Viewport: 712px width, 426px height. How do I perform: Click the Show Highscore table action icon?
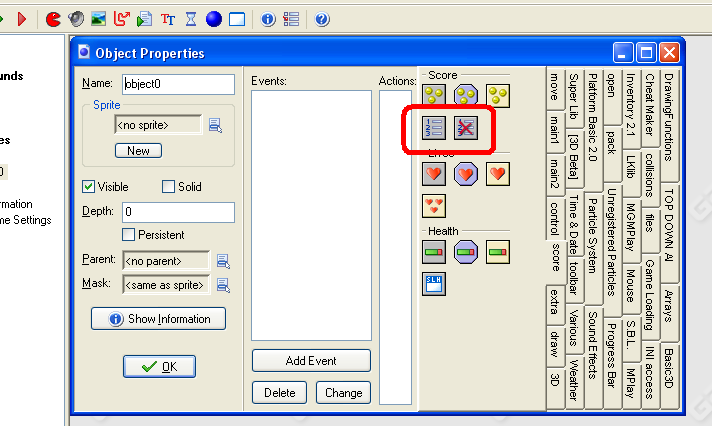(435, 127)
